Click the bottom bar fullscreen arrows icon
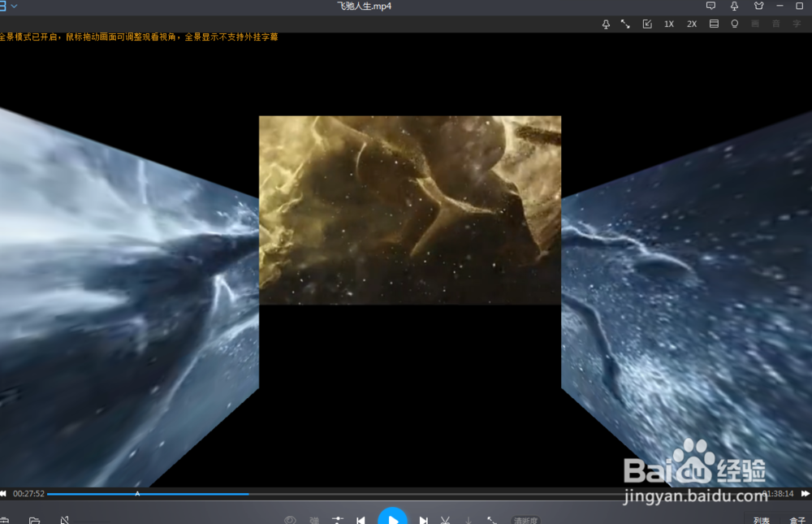This screenshot has height=524, width=812. point(492,520)
